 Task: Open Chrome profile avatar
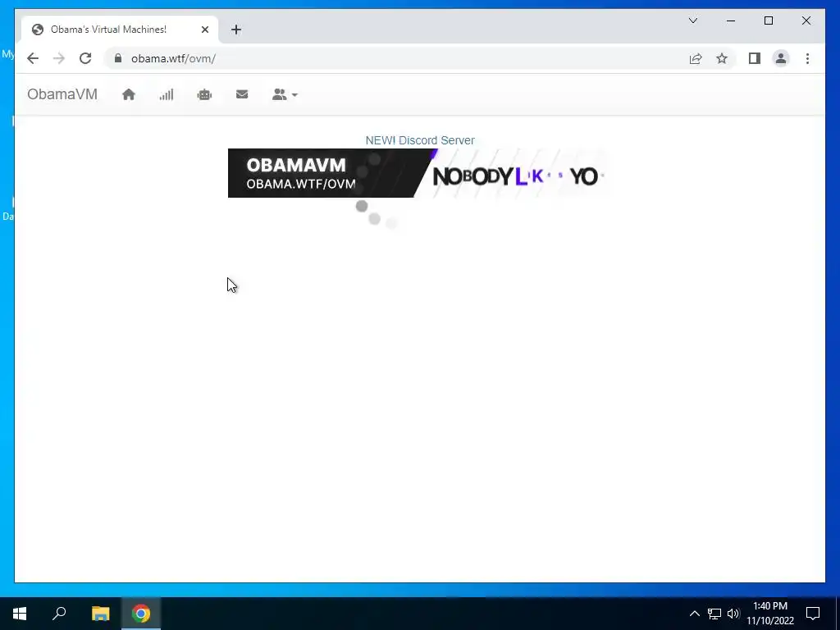pos(781,58)
